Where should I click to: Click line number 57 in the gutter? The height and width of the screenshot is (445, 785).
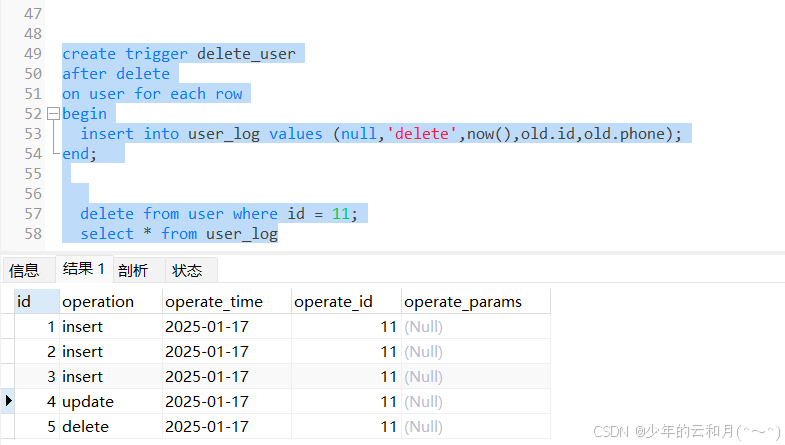[33, 214]
